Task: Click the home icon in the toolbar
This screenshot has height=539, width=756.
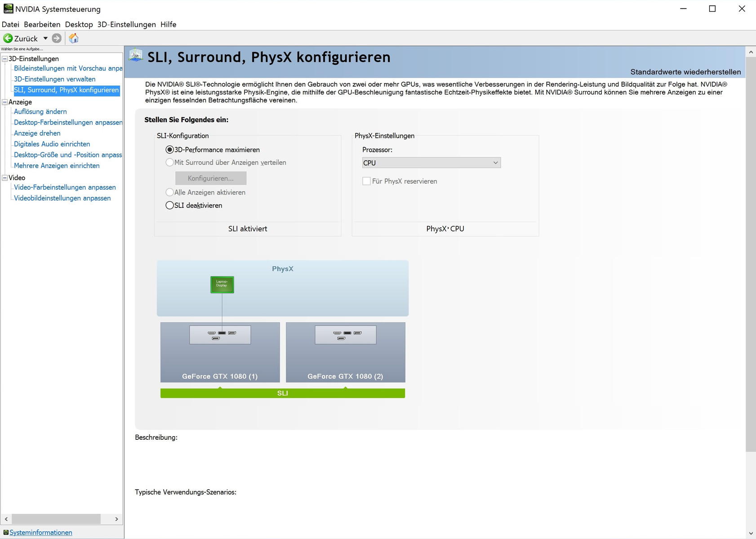Action: coord(74,38)
